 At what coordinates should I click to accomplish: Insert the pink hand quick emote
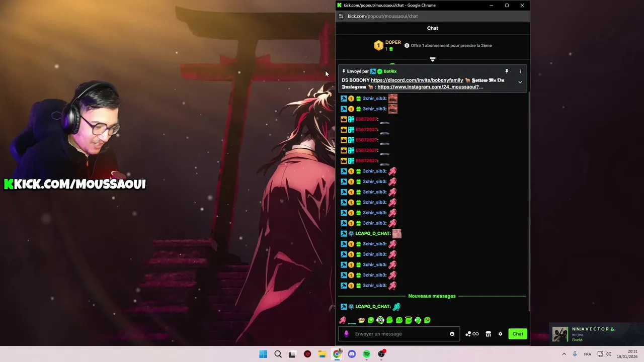click(x=343, y=320)
